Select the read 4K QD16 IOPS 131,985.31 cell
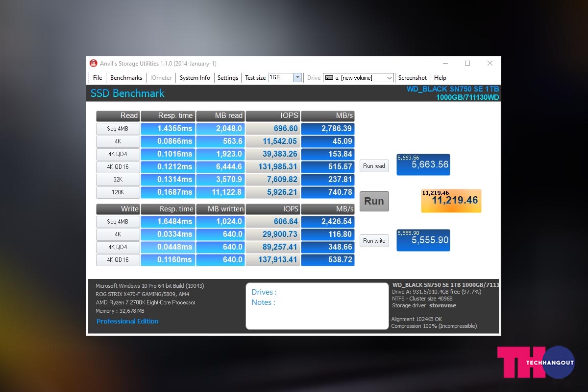The height and width of the screenshot is (392, 588). coord(273,167)
